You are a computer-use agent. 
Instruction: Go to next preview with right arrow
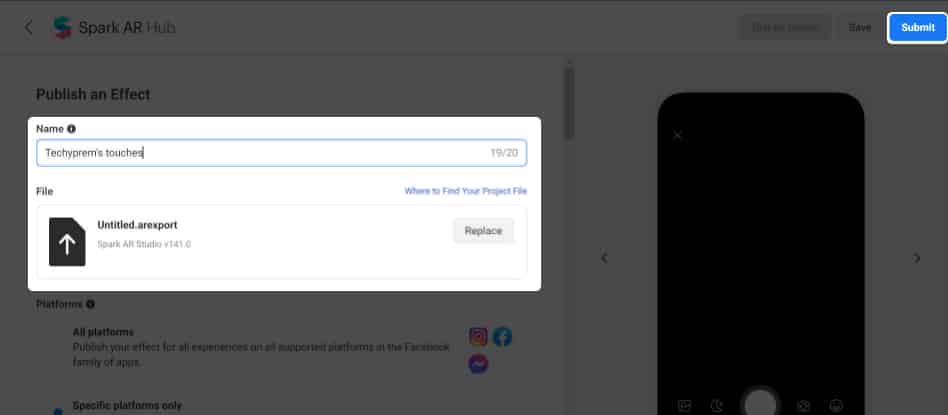click(x=917, y=258)
